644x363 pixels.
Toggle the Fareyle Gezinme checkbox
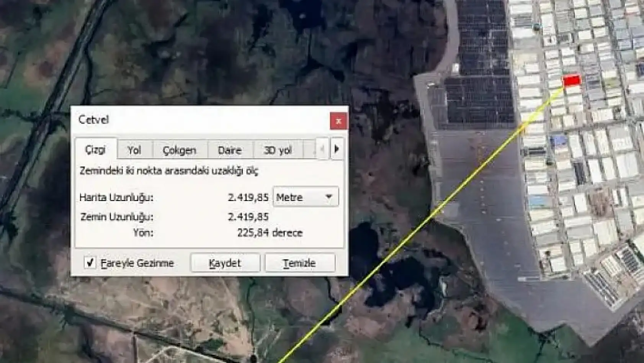coord(90,263)
